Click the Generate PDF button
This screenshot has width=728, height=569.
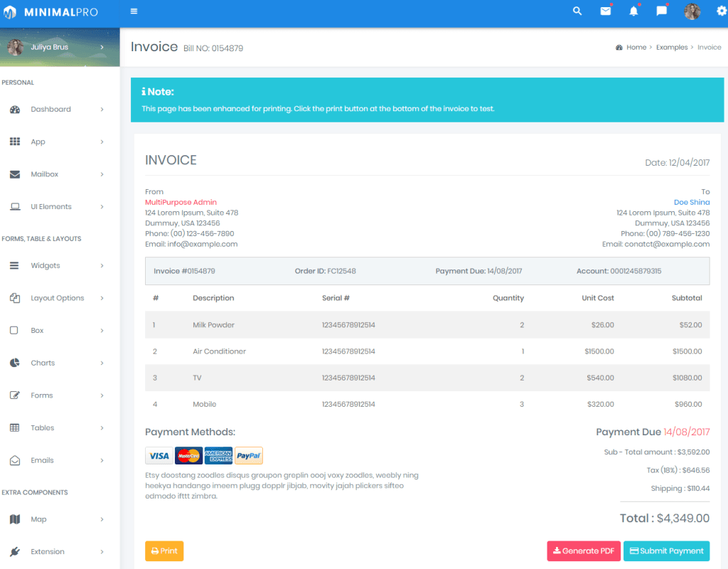(x=583, y=551)
